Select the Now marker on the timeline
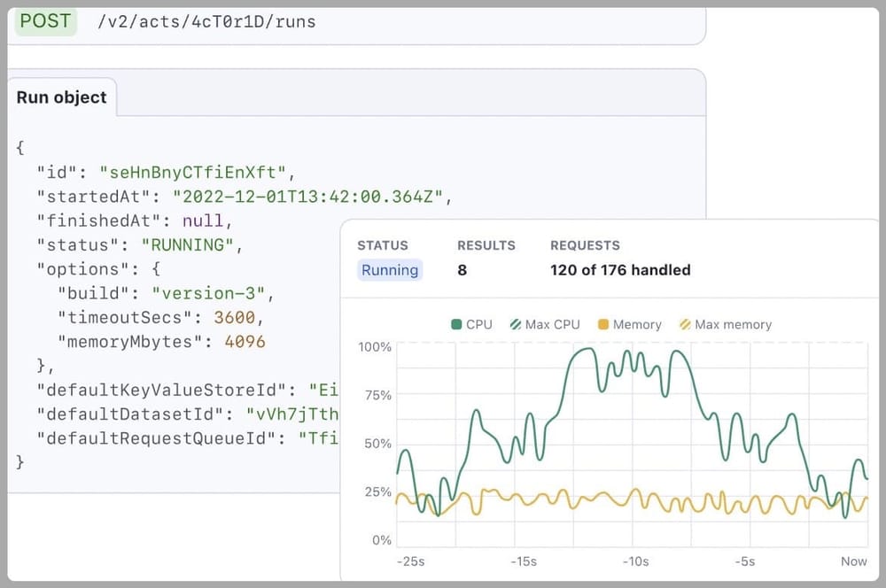Screen dimensions: 886x588 [x=853, y=561]
